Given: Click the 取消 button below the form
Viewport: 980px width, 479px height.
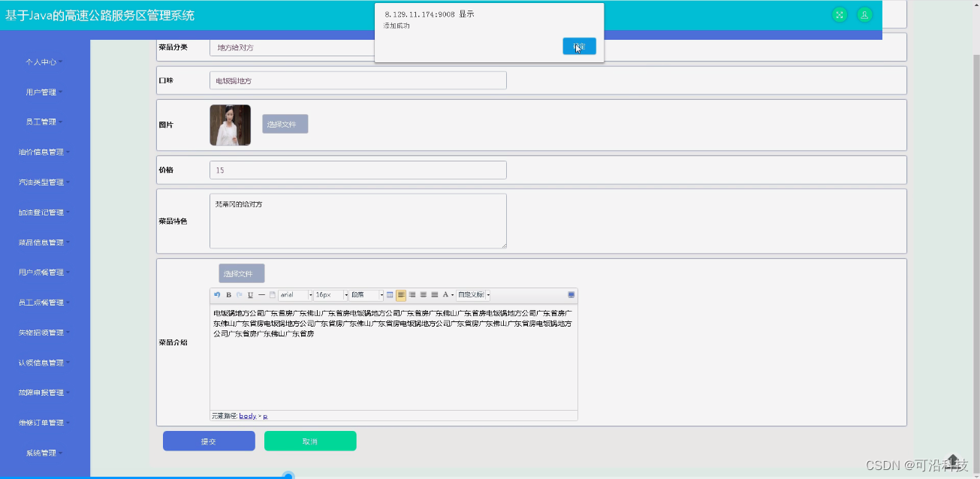Looking at the screenshot, I should tap(309, 441).
